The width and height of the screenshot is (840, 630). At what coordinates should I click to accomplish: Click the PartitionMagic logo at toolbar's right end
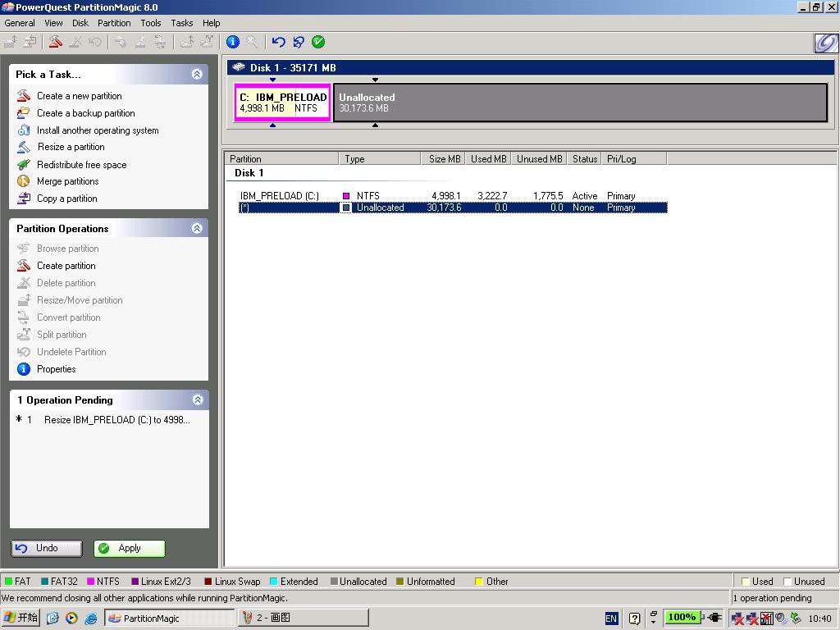point(826,43)
